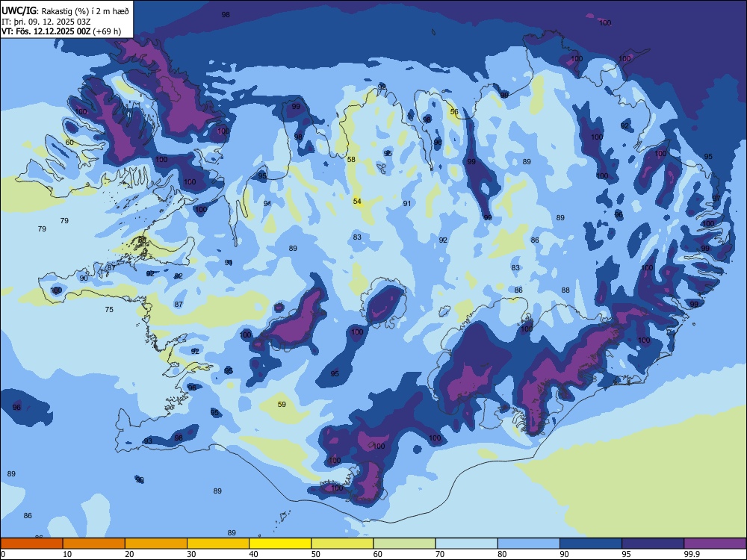Click the humidity value '58' on the map
The height and width of the screenshot is (560, 747).
(351, 160)
